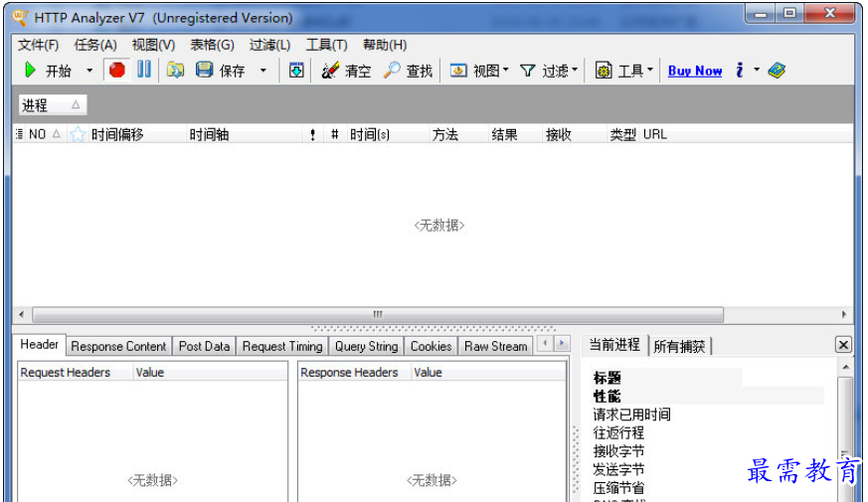This screenshot has height=502, width=868.
Task: Click the help book icon
Action: [x=777, y=71]
